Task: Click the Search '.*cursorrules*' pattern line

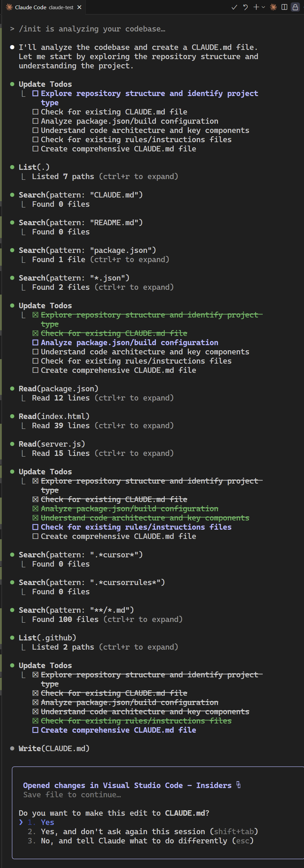Action: (x=92, y=582)
